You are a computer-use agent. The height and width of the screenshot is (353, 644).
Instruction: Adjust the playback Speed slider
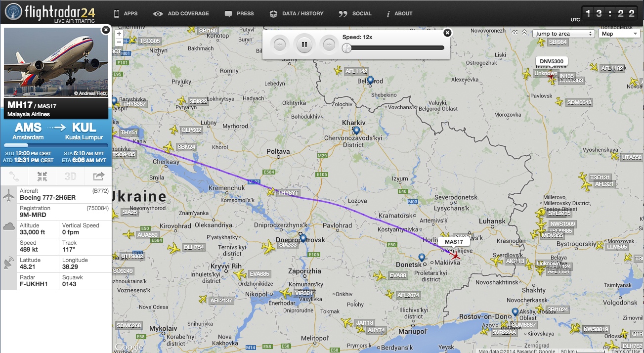(x=393, y=48)
